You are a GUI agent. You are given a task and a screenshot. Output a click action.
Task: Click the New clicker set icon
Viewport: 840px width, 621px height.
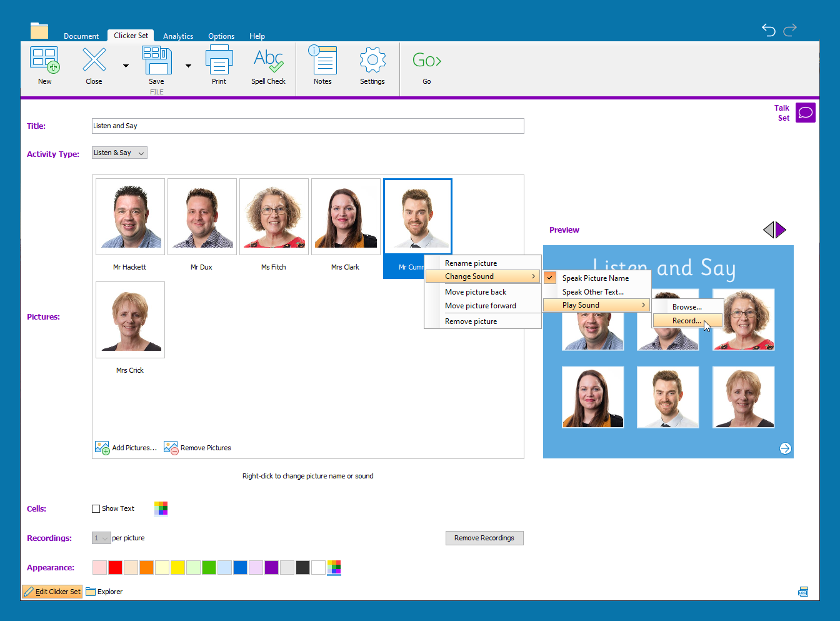44,61
